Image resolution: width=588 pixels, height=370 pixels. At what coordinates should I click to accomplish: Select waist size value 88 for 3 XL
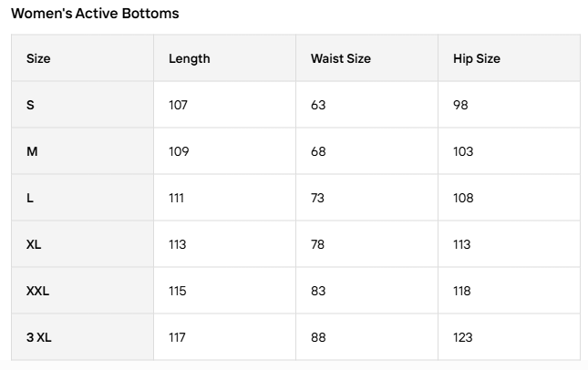click(318, 337)
